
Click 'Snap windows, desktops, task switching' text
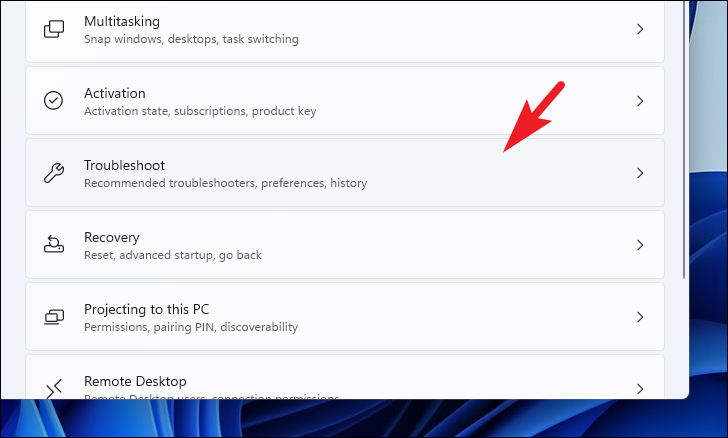click(x=191, y=39)
